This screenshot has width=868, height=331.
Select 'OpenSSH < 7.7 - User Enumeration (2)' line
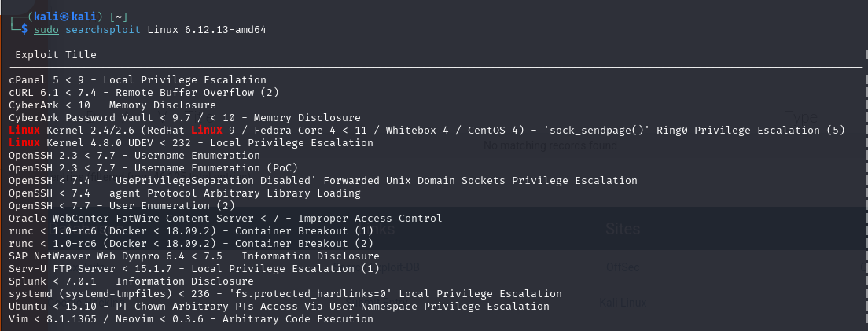122,206
